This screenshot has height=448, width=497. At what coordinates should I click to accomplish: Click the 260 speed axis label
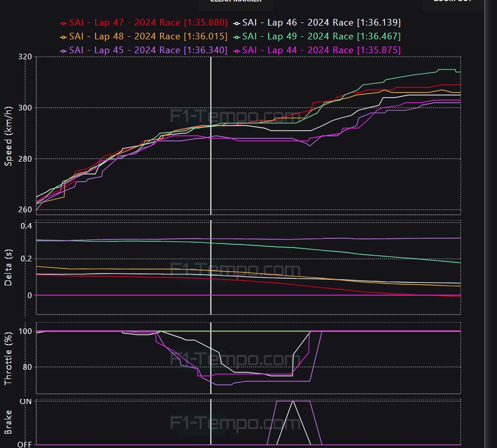click(x=25, y=210)
